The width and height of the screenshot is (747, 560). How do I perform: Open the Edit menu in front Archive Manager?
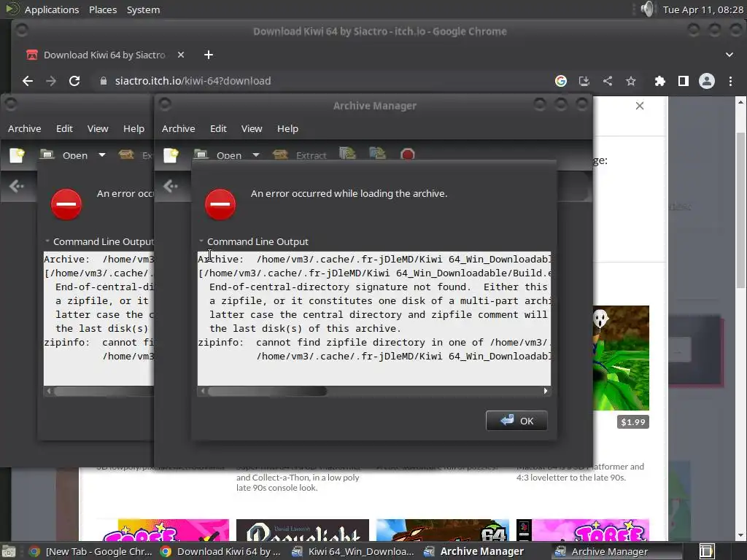pos(218,128)
